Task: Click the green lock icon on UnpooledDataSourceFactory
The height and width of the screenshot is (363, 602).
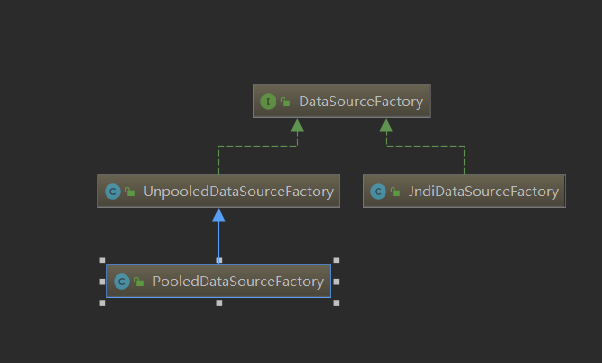Action: click(x=130, y=191)
